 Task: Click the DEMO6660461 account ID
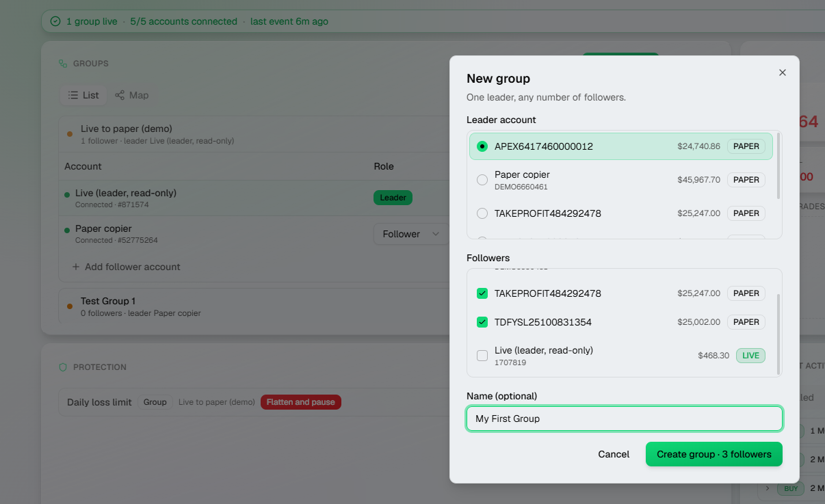click(x=521, y=187)
